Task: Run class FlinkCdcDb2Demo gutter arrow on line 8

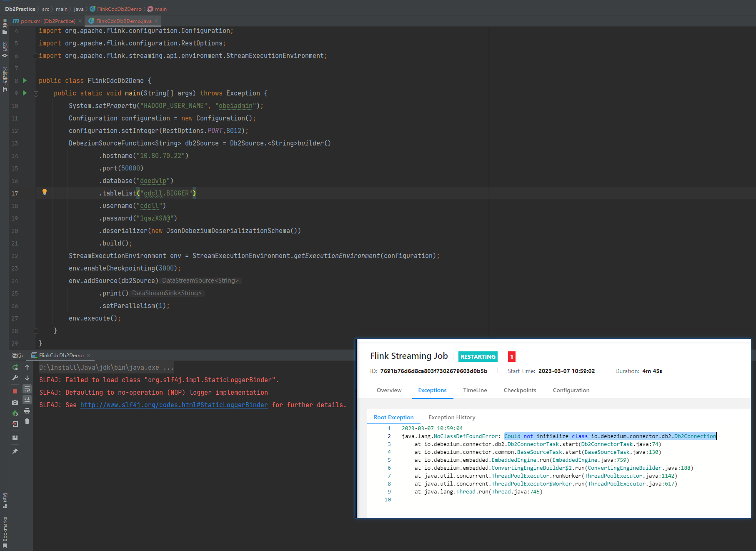Action: click(25, 80)
